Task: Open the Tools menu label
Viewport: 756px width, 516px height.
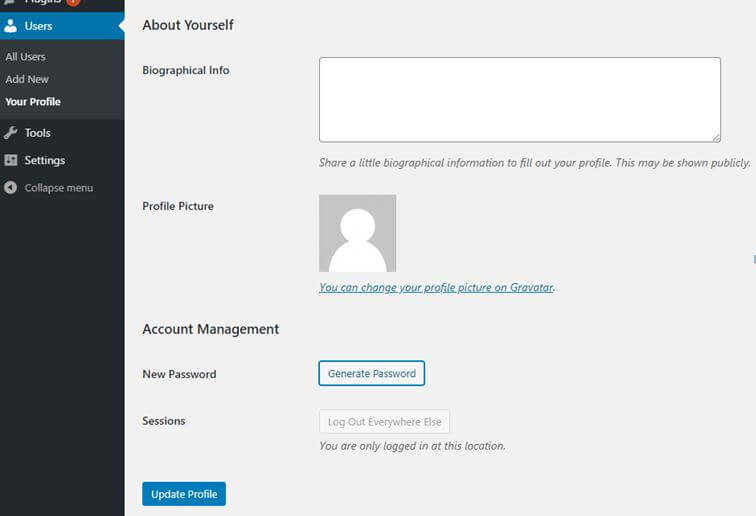Action: (x=38, y=133)
